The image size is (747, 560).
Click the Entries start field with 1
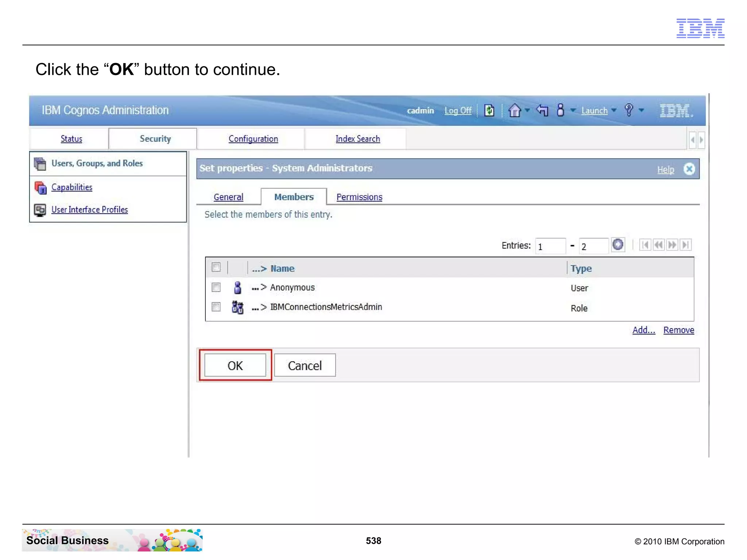click(550, 246)
